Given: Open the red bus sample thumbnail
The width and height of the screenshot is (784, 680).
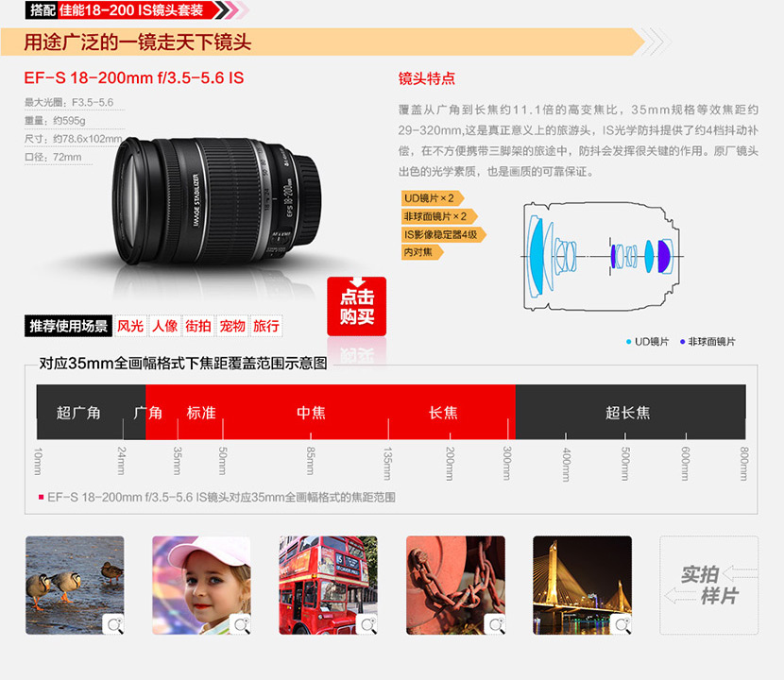Looking at the screenshot, I should [x=329, y=585].
